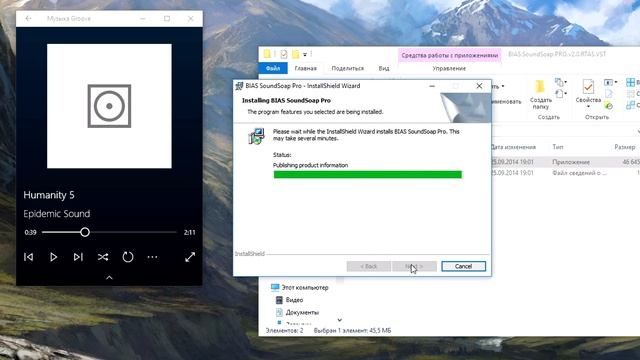Screen dimensions: 640x360
Task: Switch to the Вид ribbon tab
Action: click(x=384, y=68)
